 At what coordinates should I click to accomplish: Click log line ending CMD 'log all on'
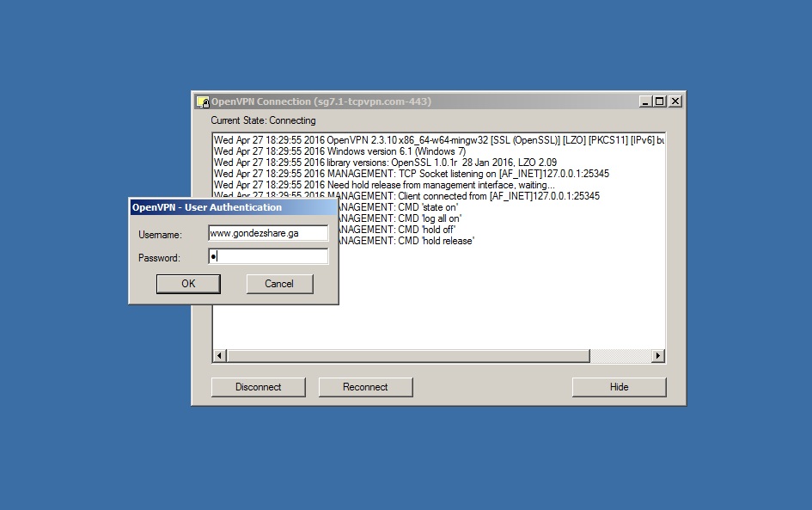[400, 218]
